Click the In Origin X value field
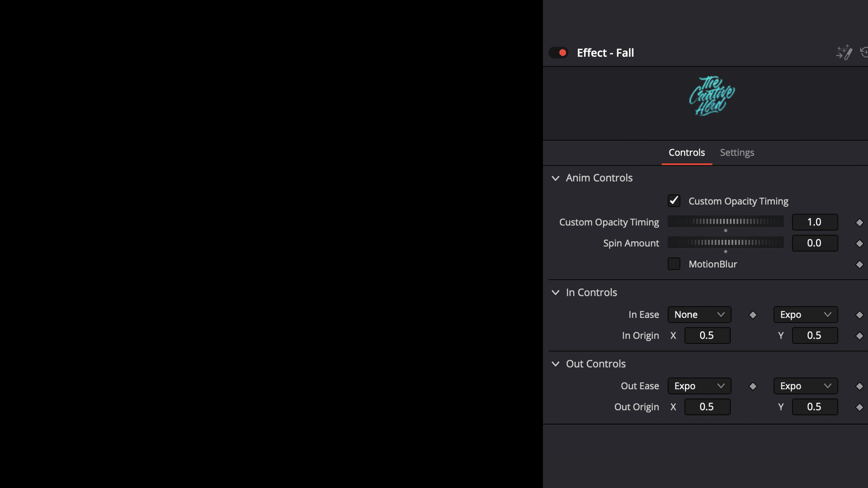 pos(707,335)
